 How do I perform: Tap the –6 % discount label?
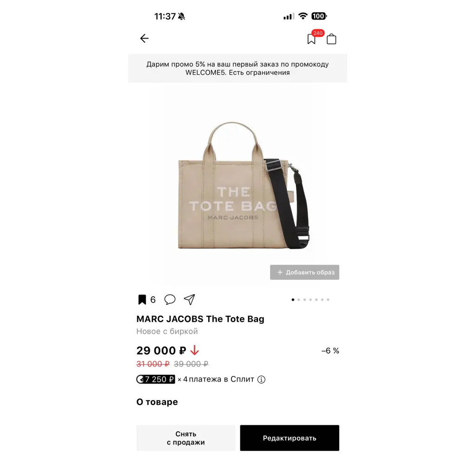click(x=331, y=350)
